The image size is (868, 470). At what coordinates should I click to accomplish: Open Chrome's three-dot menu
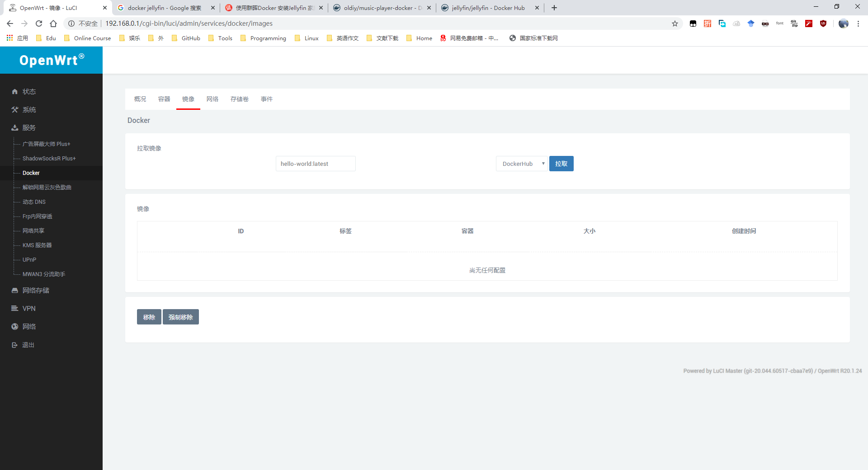tap(859, 23)
